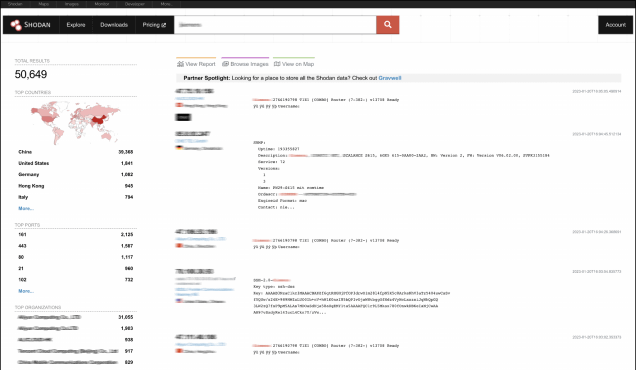Open Monitor in the top bar
The height and width of the screenshot is (370, 636).
(x=101, y=4)
